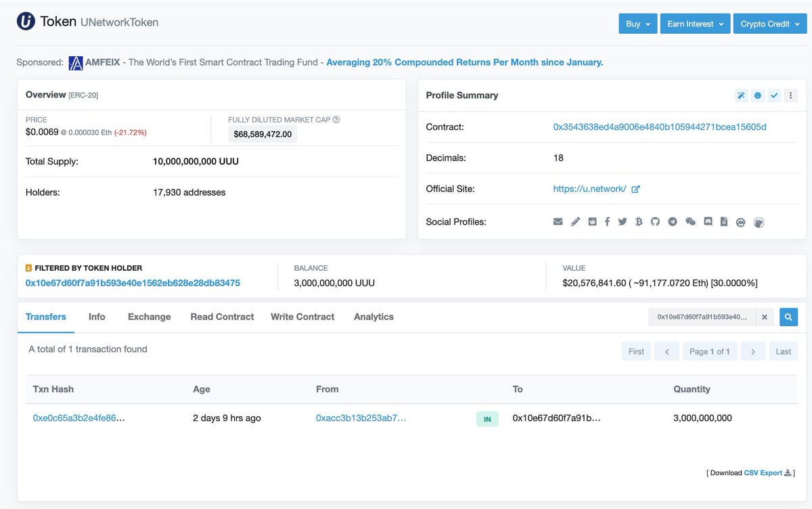Open the CoinMarketCap social icon
Image resolution: width=812 pixels, height=509 pixels.
[x=740, y=222]
